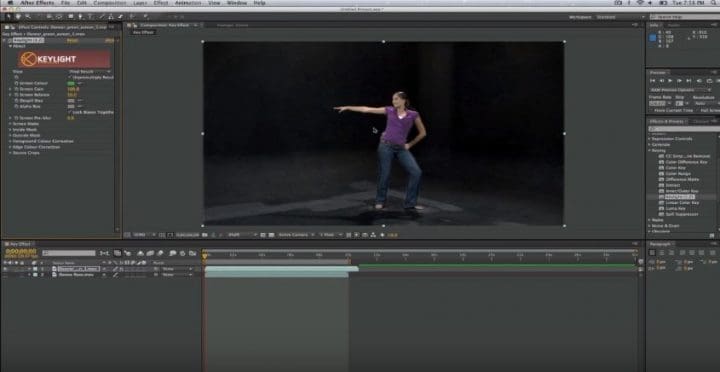Toggle From Current Time checkbox
This screenshot has height=372, width=720.
point(651,111)
